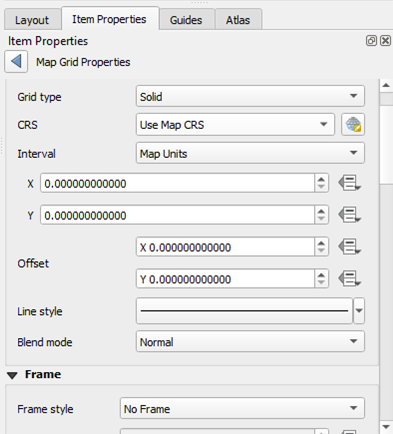Click the panel scrollbar down arrow
This screenshot has width=393, height=434.
pos(386,427)
